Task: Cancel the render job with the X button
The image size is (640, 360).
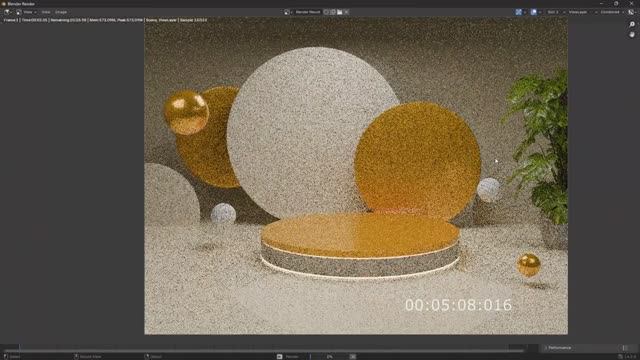Action: tap(353, 356)
